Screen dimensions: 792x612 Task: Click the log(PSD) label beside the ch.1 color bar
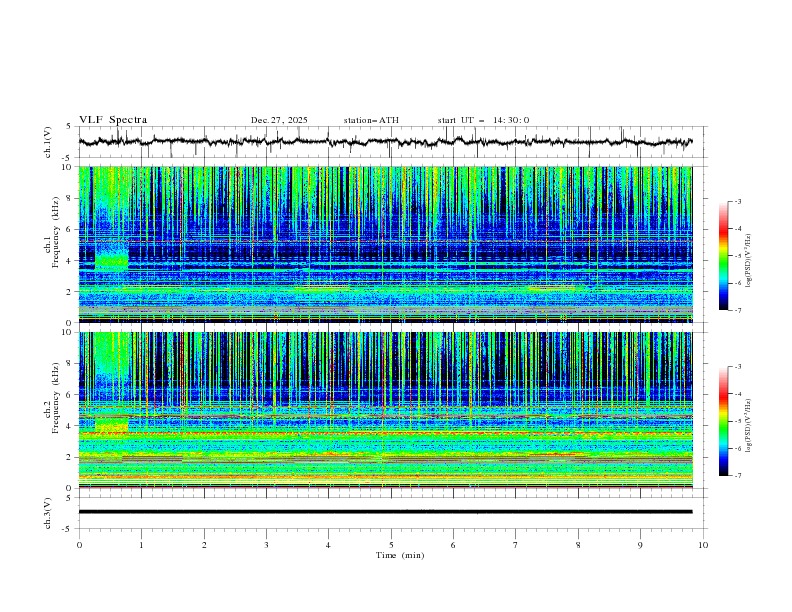(748, 261)
